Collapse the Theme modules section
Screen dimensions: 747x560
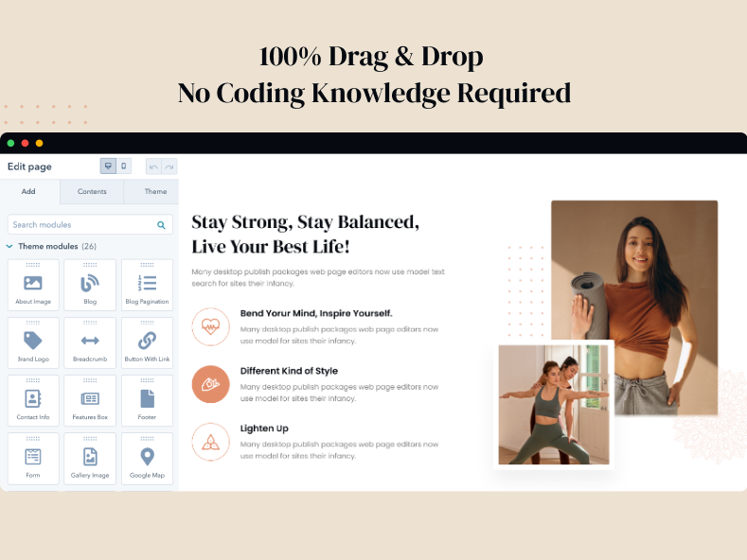coord(9,246)
